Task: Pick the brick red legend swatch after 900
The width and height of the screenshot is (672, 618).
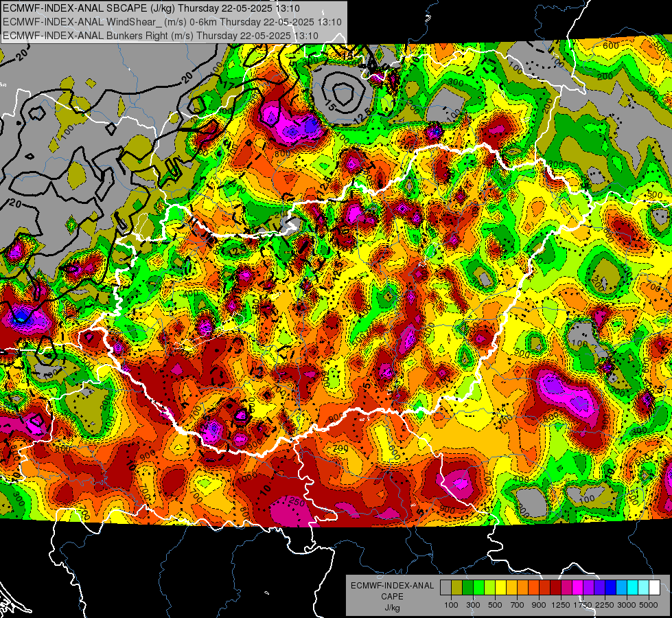Action: (x=545, y=587)
